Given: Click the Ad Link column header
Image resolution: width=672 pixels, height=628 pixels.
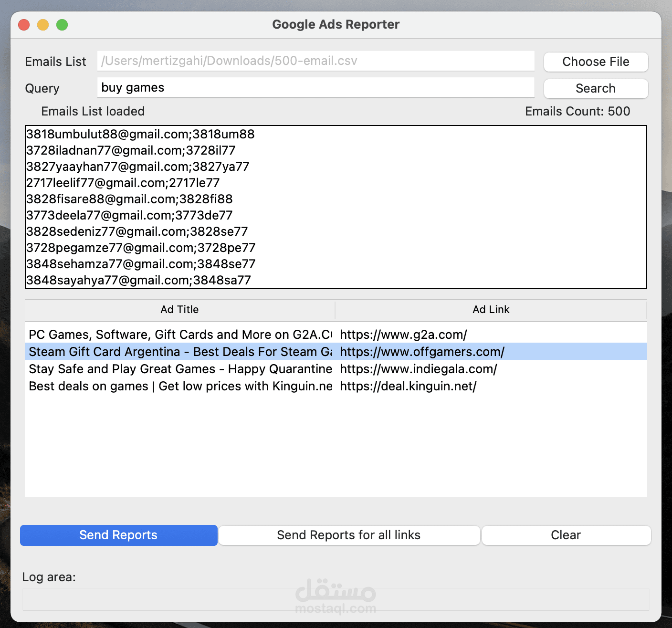Looking at the screenshot, I should [491, 309].
